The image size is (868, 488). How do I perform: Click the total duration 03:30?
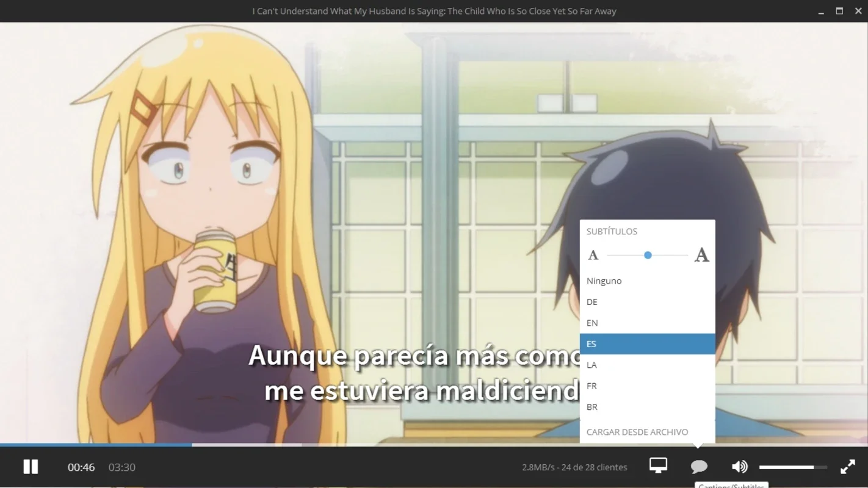(x=122, y=467)
